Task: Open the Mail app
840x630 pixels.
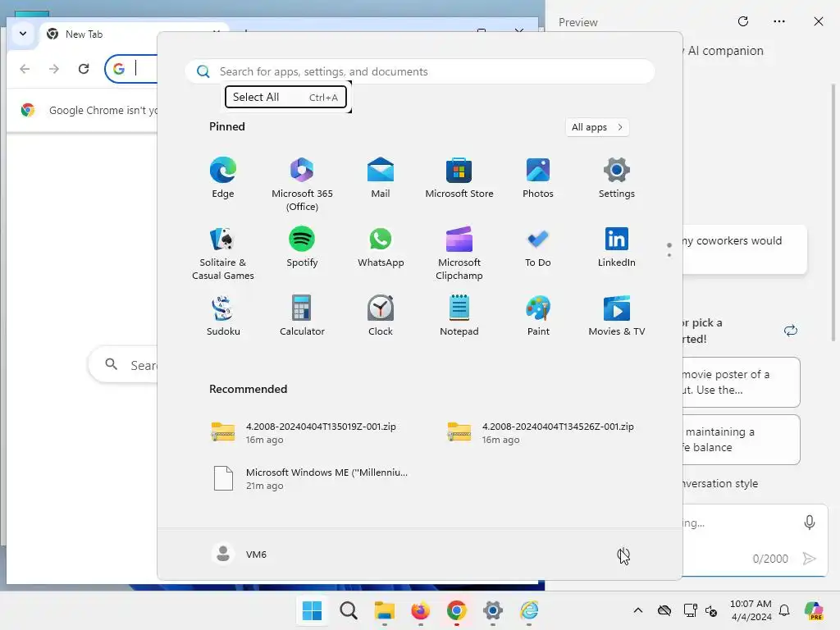Action: point(381,178)
